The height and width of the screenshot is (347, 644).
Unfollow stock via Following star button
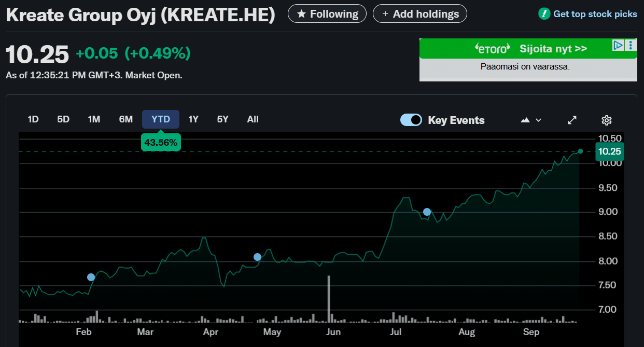(x=327, y=14)
